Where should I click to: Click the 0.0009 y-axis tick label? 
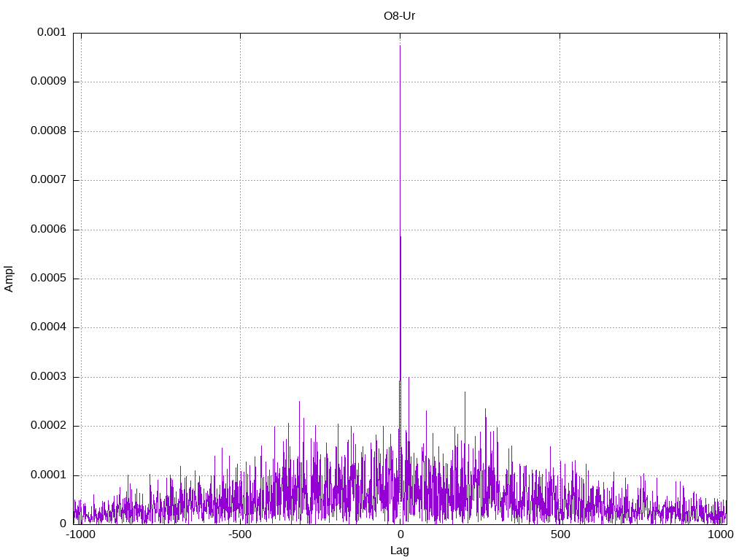[x=49, y=82]
